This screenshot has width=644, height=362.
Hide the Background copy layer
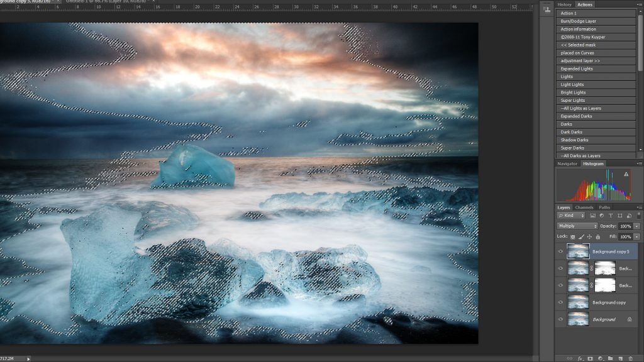click(560, 302)
